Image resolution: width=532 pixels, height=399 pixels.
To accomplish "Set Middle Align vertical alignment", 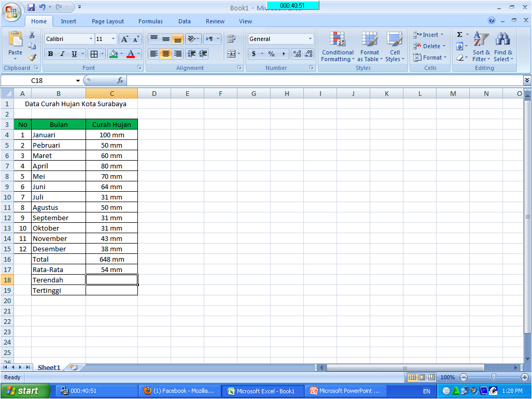I will pos(166,39).
